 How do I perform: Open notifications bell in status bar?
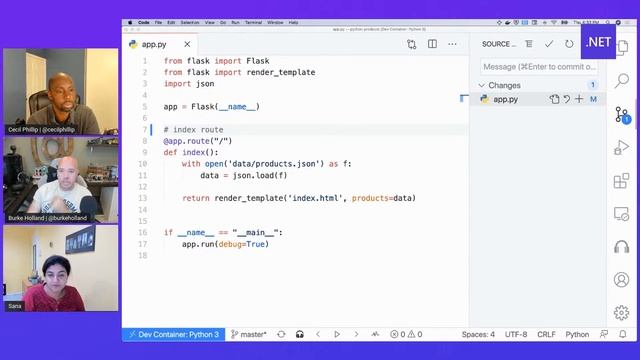click(x=622, y=334)
